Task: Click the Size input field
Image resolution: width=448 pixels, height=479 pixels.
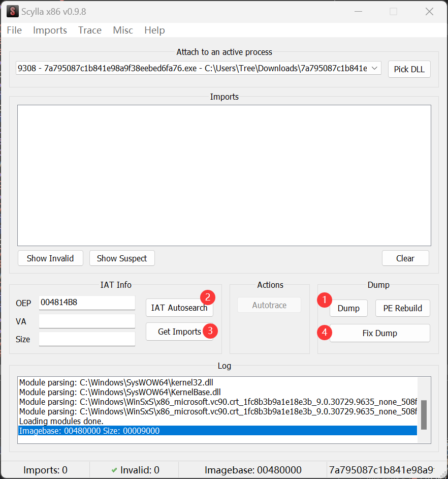Action: tap(87, 339)
